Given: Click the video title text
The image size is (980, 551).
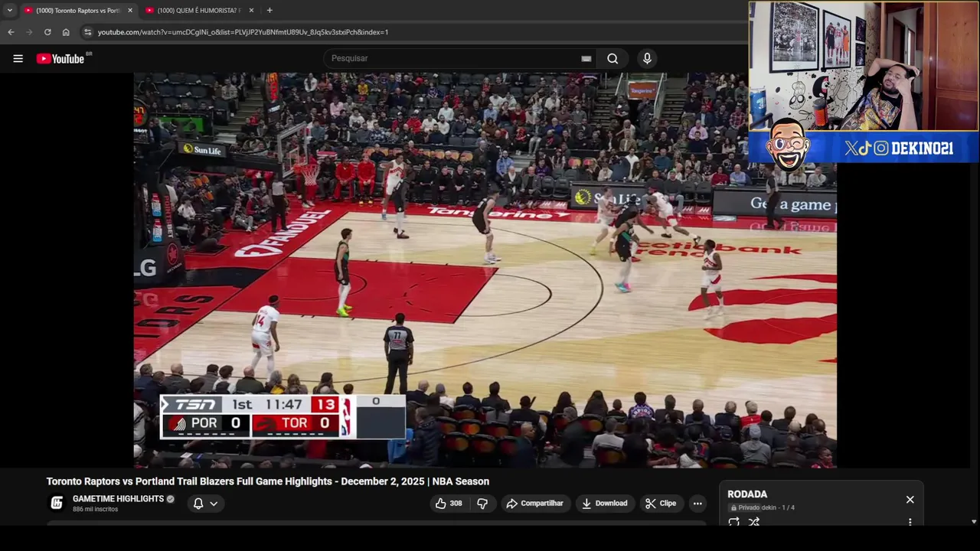Looking at the screenshot, I should tap(267, 481).
